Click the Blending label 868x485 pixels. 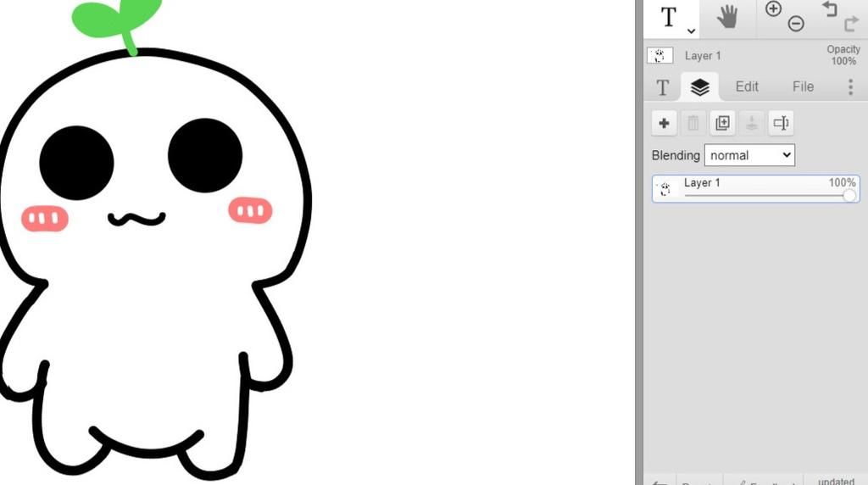click(676, 155)
